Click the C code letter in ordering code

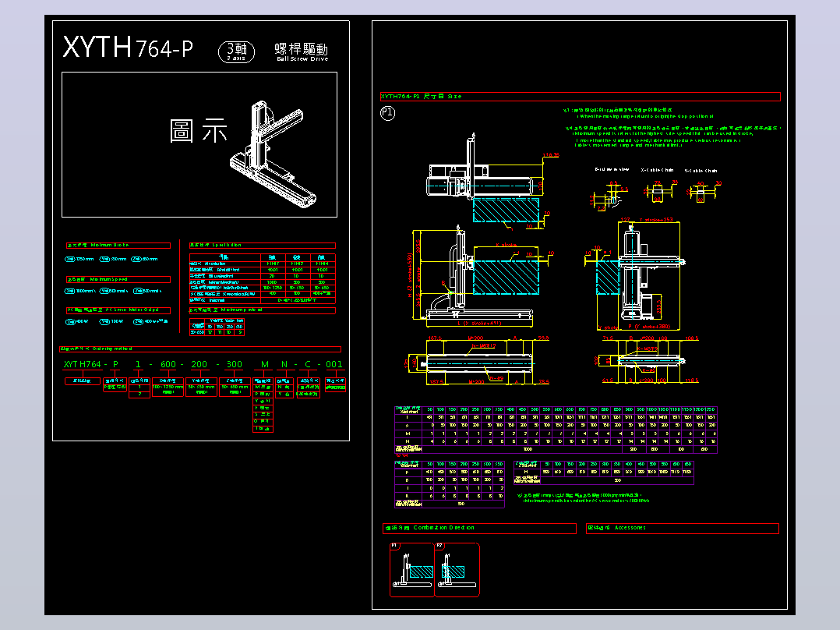click(x=308, y=364)
